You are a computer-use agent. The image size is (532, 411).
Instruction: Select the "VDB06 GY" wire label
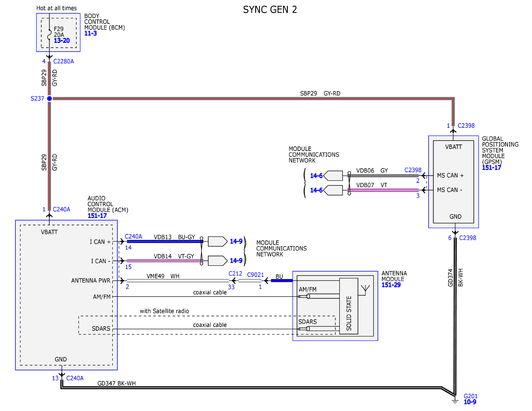pyautogui.click(x=372, y=171)
